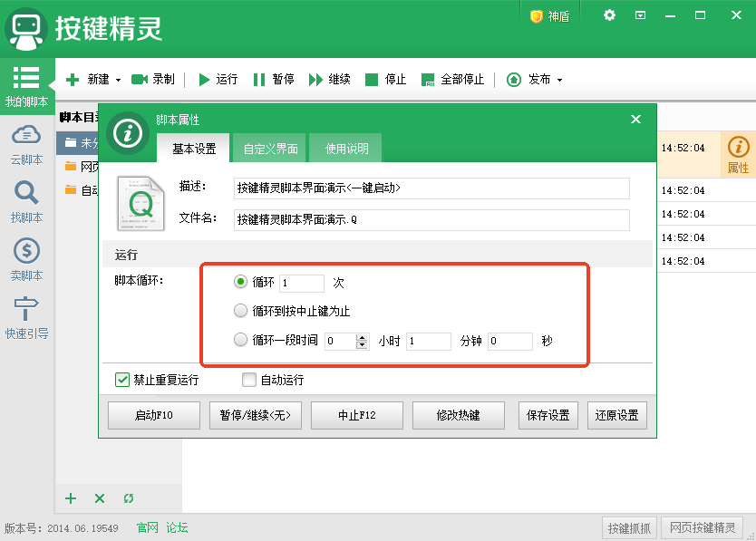This screenshot has height=541, width=756.
Task: Click 暂停 to pause the script
Action: [x=274, y=80]
